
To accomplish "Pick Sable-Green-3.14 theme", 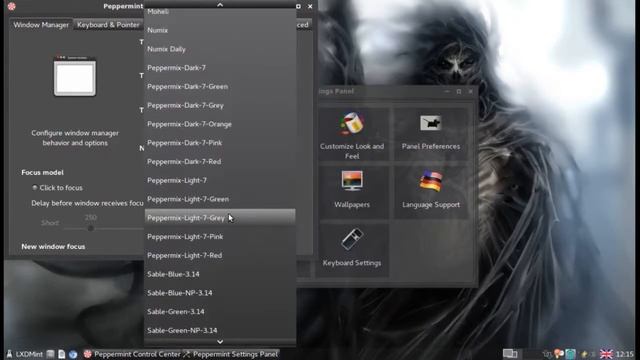I will (x=220, y=312).
